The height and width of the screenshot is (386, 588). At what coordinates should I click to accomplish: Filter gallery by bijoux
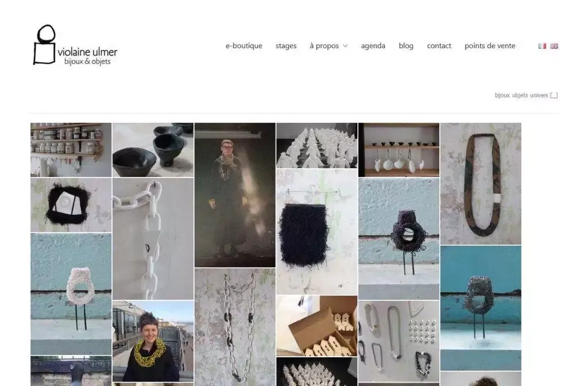point(502,95)
